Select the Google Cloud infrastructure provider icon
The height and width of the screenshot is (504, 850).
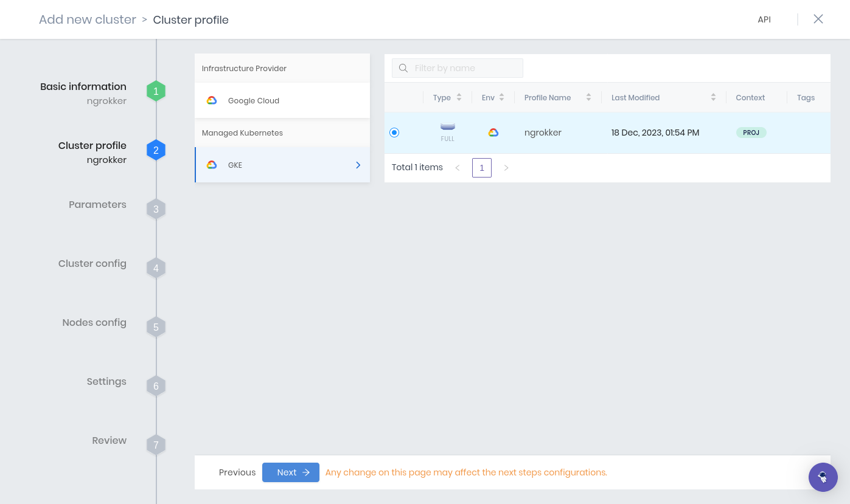click(212, 100)
